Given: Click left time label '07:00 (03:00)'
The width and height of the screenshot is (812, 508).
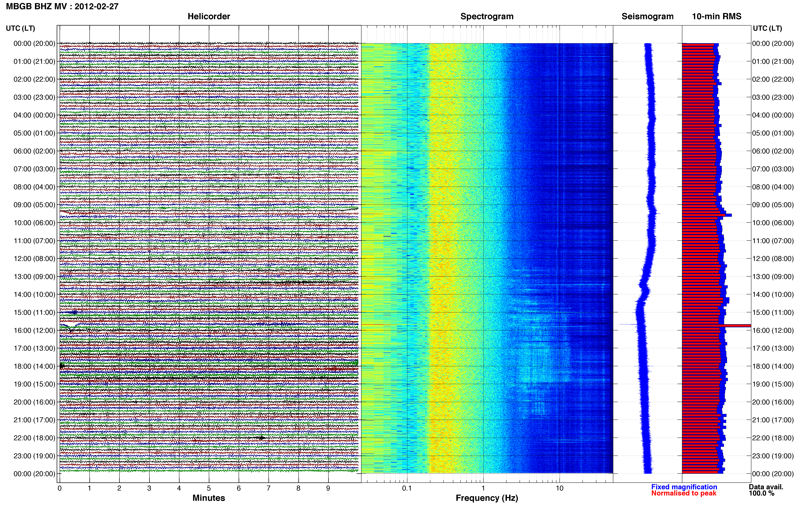Looking at the screenshot, I should pos(34,169).
